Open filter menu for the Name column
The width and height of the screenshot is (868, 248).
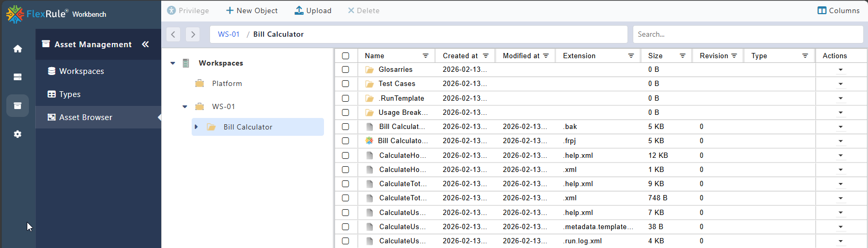425,56
